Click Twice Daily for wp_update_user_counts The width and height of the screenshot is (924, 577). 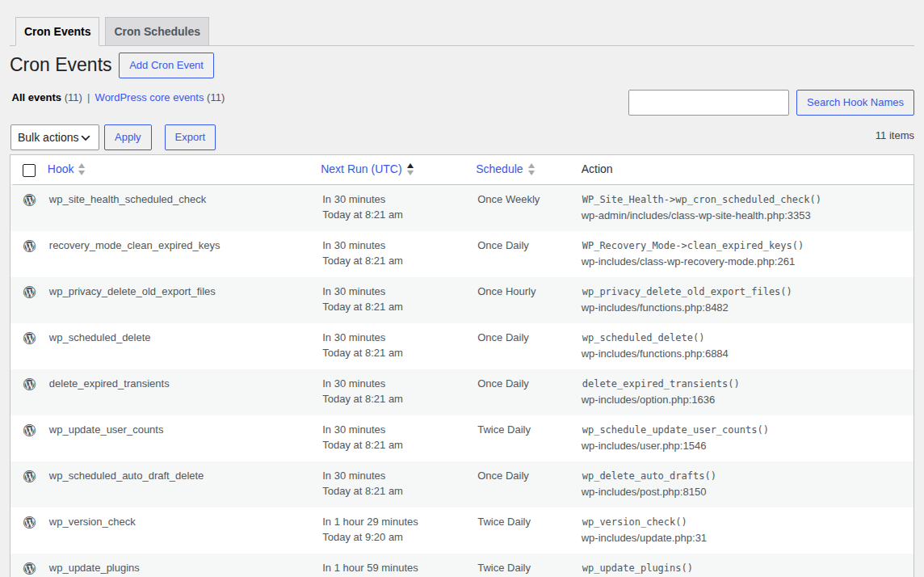tap(504, 429)
